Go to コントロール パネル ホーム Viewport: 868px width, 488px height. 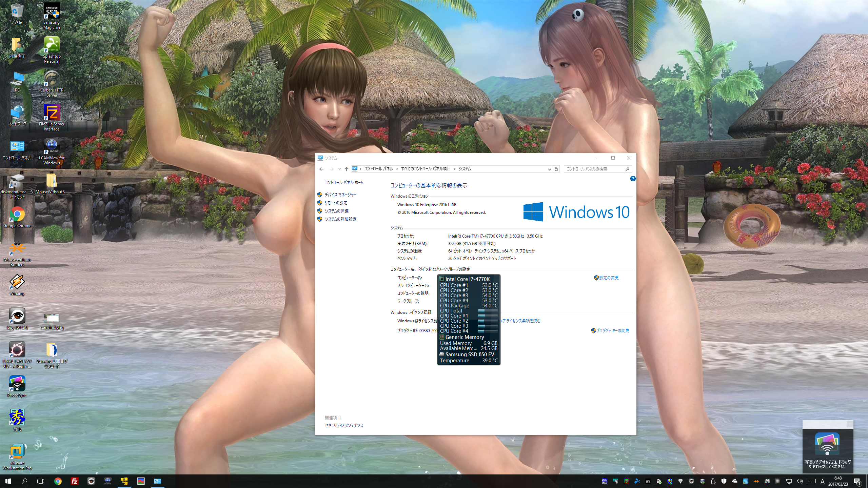(x=344, y=183)
